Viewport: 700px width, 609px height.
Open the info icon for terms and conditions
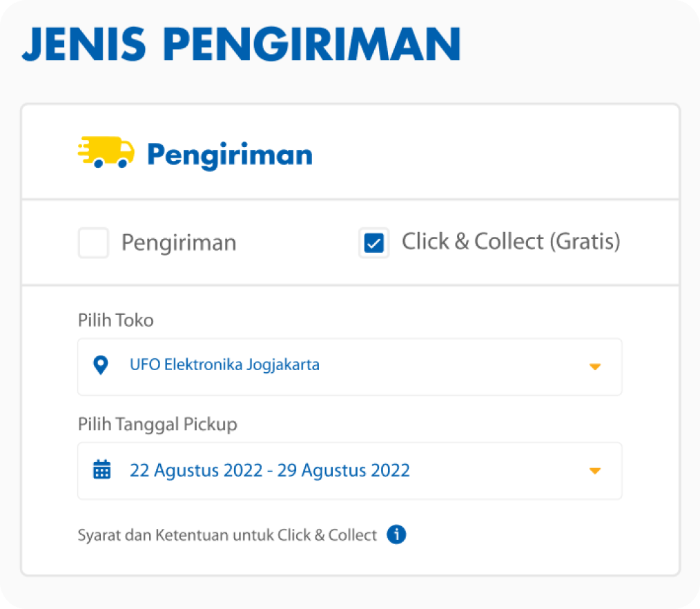396,534
